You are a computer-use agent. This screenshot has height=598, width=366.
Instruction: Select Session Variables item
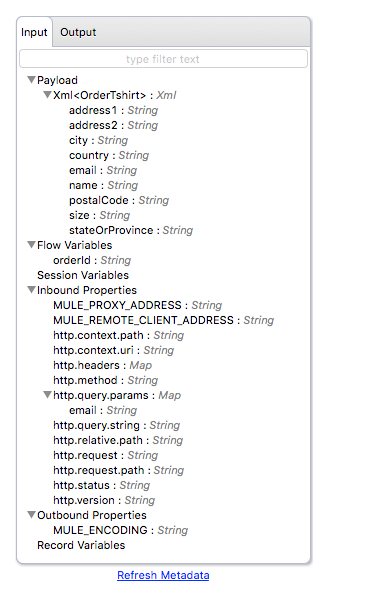(83, 275)
